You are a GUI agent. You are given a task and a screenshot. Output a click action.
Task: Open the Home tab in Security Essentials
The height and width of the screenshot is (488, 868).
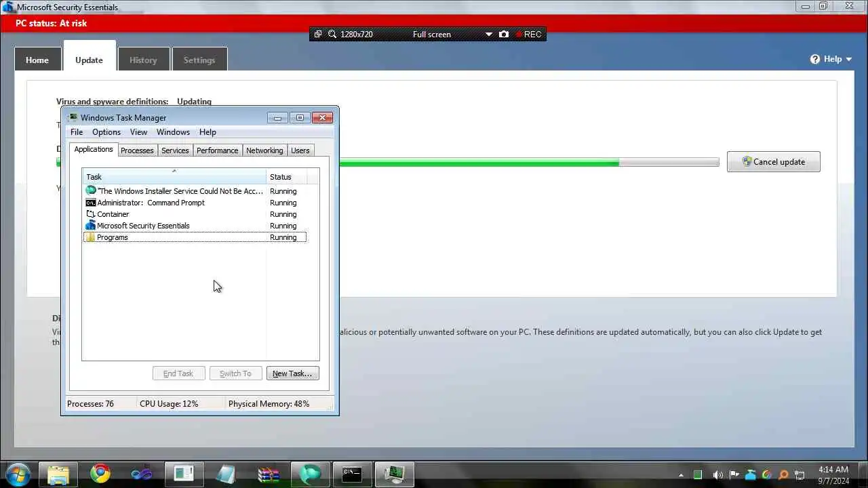[x=37, y=60]
